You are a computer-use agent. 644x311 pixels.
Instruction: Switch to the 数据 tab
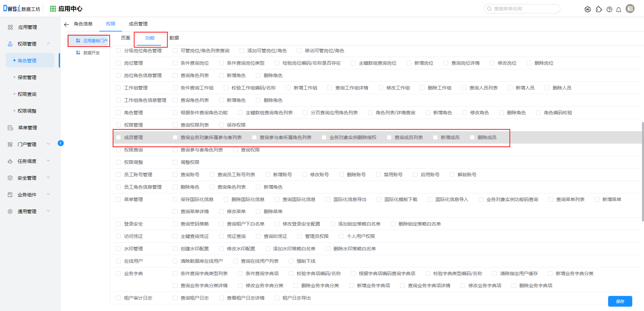(x=174, y=38)
